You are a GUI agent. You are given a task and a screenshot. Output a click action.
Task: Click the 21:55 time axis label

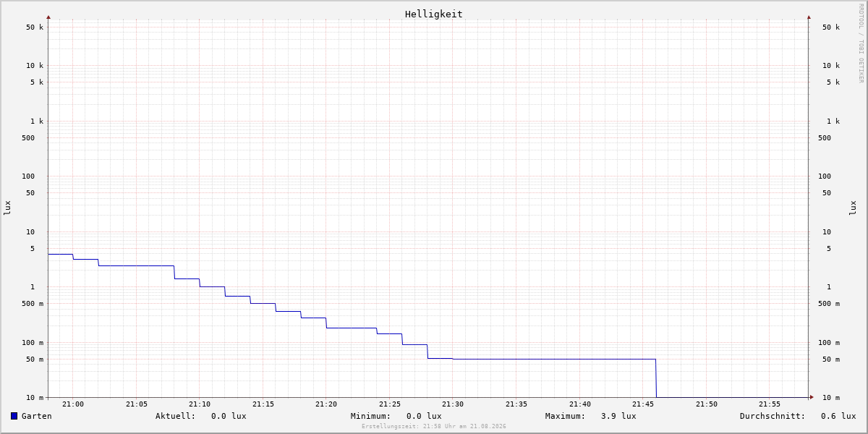(x=770, y=404)
